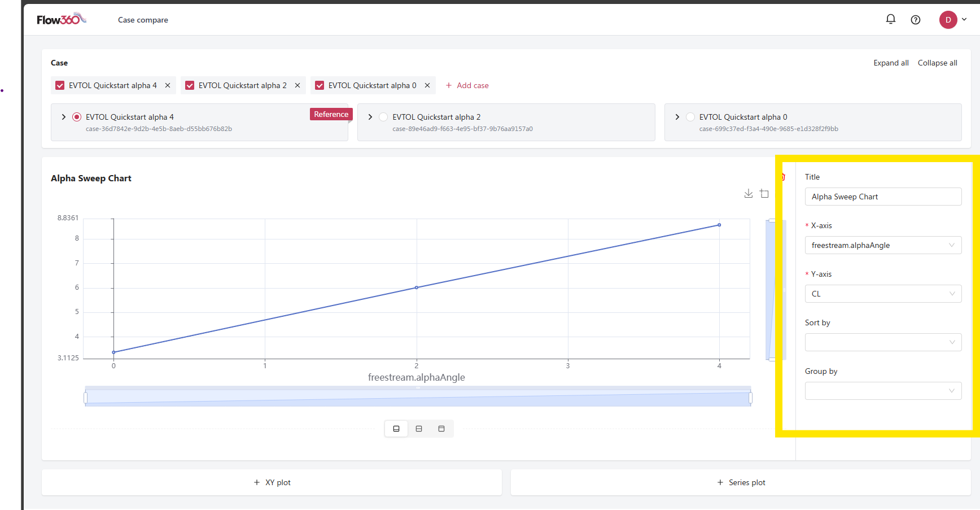The image size is (980, 510).
Task: Click the Add case button
Action: tap(467, 85)
